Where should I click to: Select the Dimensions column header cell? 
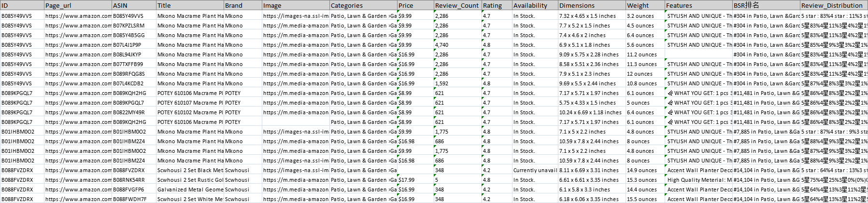click(592, 5)
